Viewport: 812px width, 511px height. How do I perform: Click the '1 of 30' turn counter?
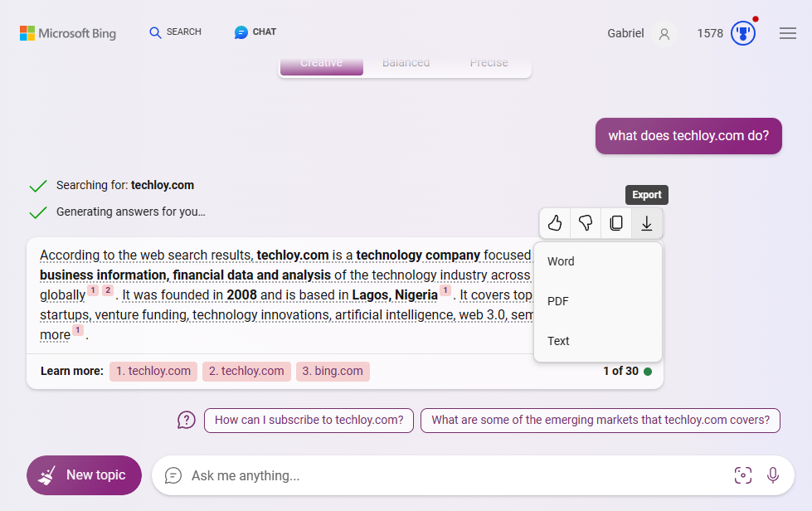pyautogui.click(x=621, y=371)
